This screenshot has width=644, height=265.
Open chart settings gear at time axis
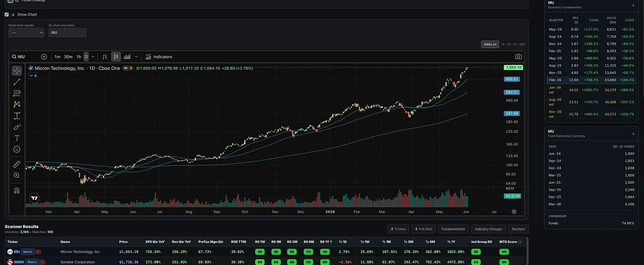point(514,211)
